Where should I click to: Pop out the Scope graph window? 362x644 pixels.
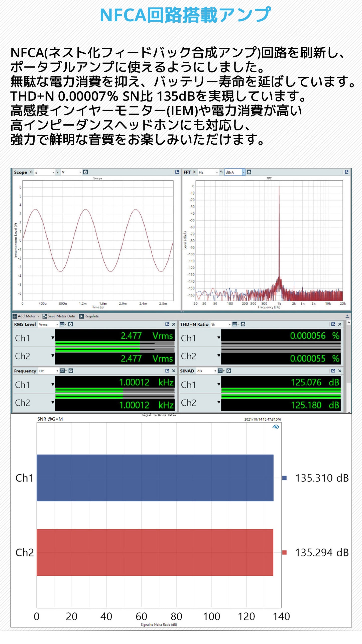[177, 172]
